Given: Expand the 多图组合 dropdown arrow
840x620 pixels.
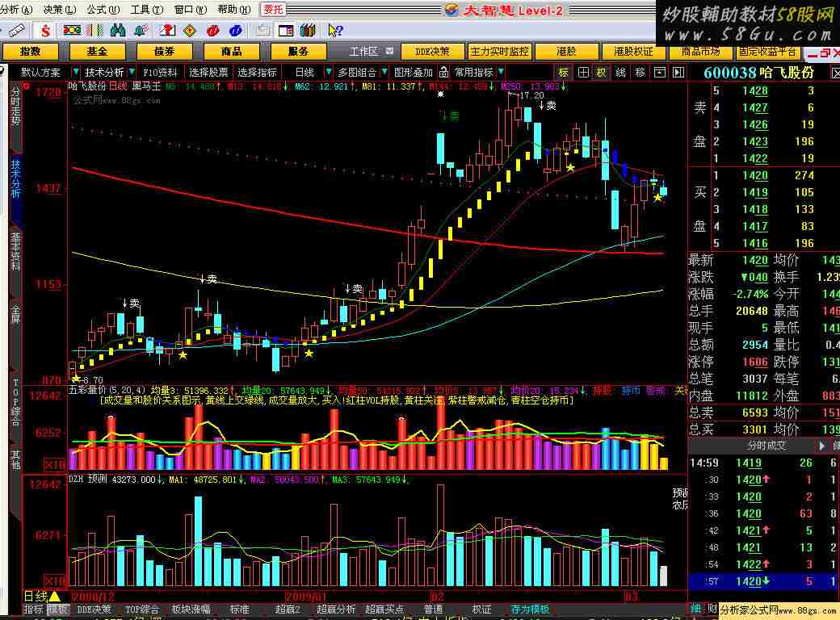Looking at the screenshot, I should [384, 72].
